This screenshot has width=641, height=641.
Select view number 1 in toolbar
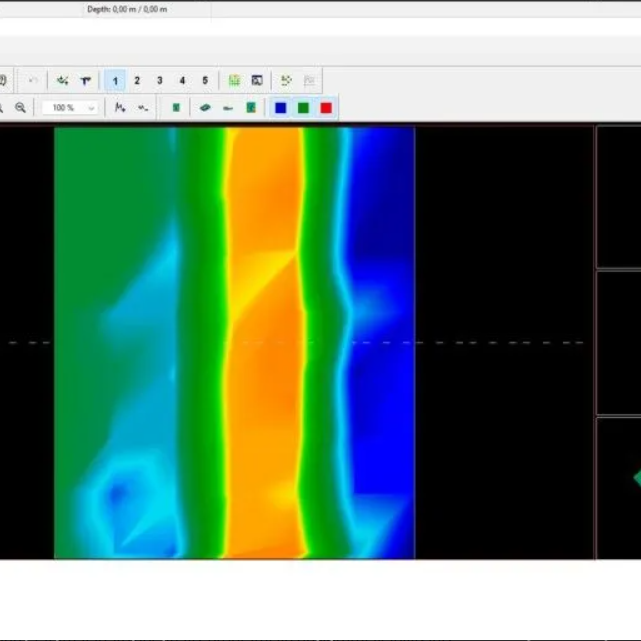point(115,81)
